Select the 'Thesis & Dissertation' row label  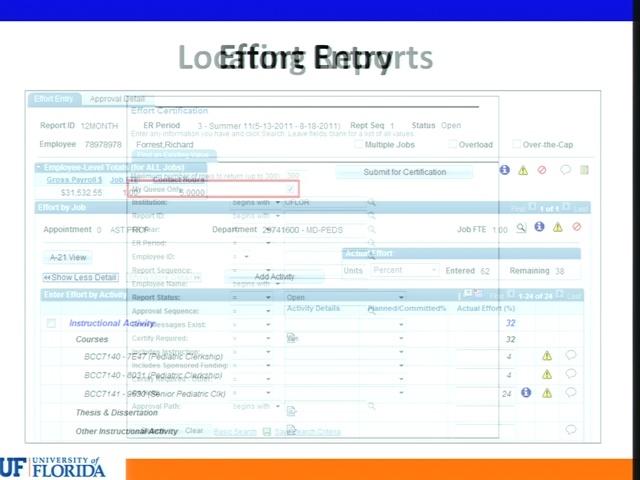[117, 413]
